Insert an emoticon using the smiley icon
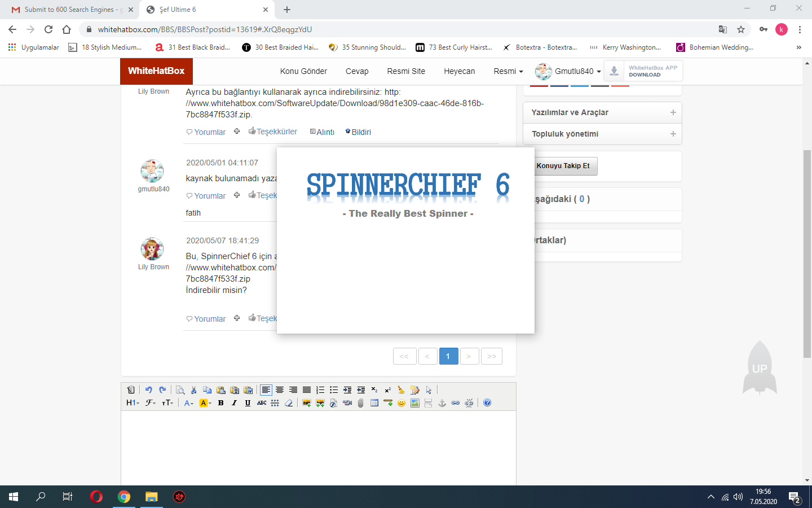Viewport: 812px width, 508px height. (401, 403)
